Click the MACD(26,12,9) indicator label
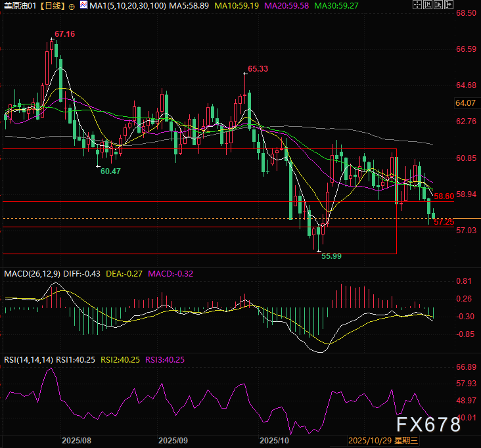The width and height of the screenshot is (481, 448). click(x=31, y=273)
